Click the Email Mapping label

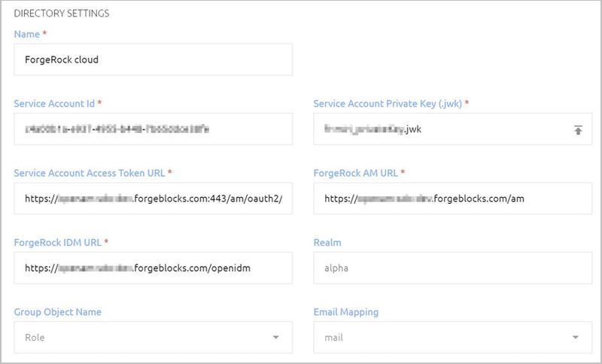coord(346,312)
